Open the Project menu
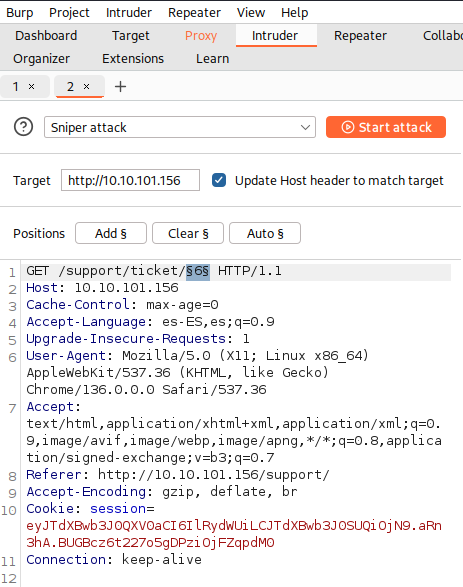The height and width of the screenshot is (587, 463). [69, 13]
